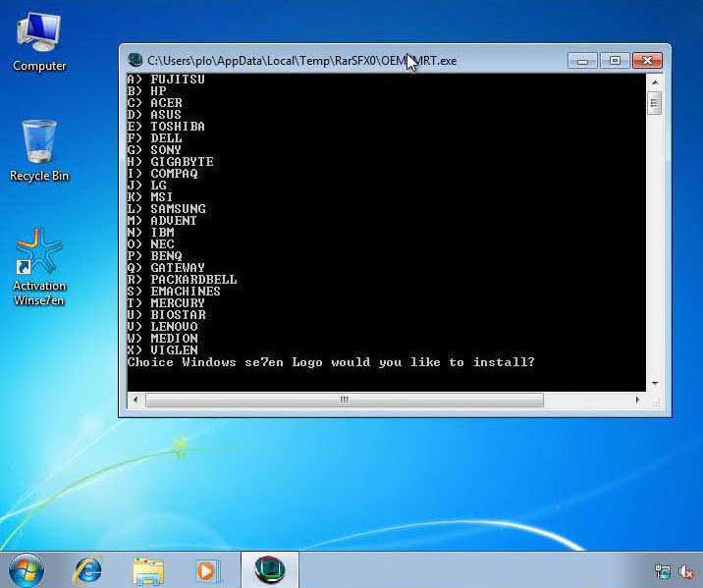Click the 'B) HP' line
This screenshot has width=703, height=588.
[x=146, y=91]
